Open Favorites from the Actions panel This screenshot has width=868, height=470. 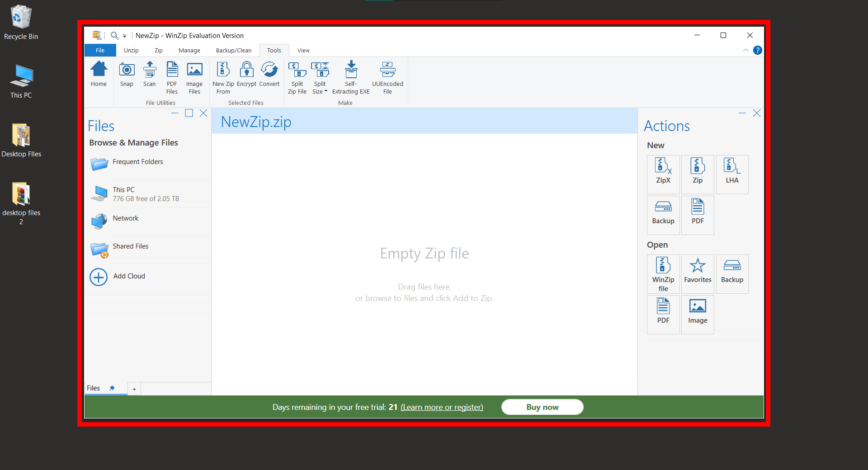point(697,273)
